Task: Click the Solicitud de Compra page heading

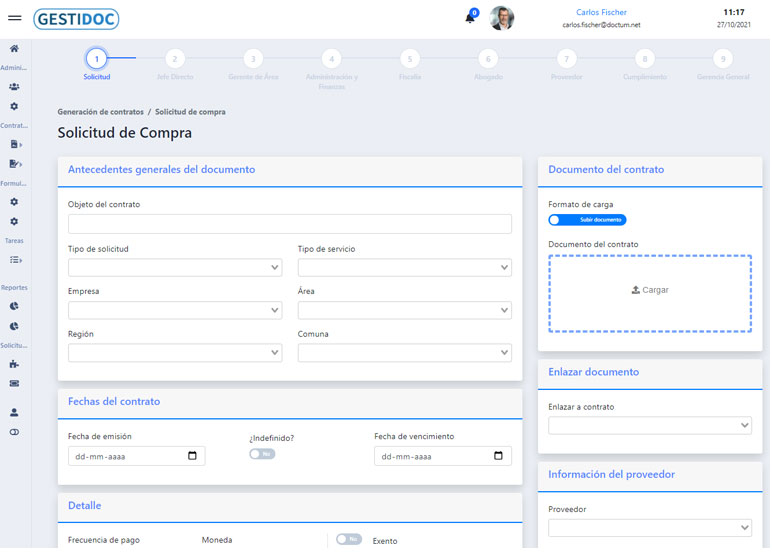Action: tap(125, 133)
